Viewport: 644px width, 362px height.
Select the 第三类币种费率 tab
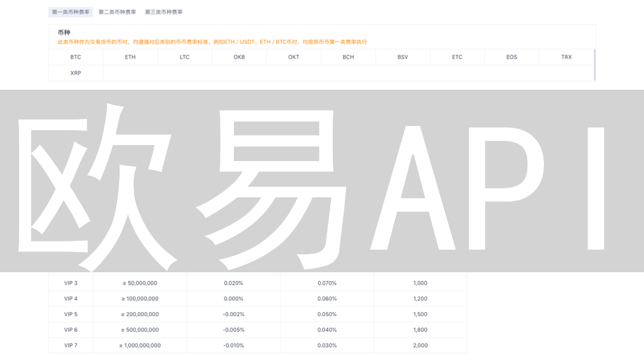pyautogui.click(x=164, y=12)
